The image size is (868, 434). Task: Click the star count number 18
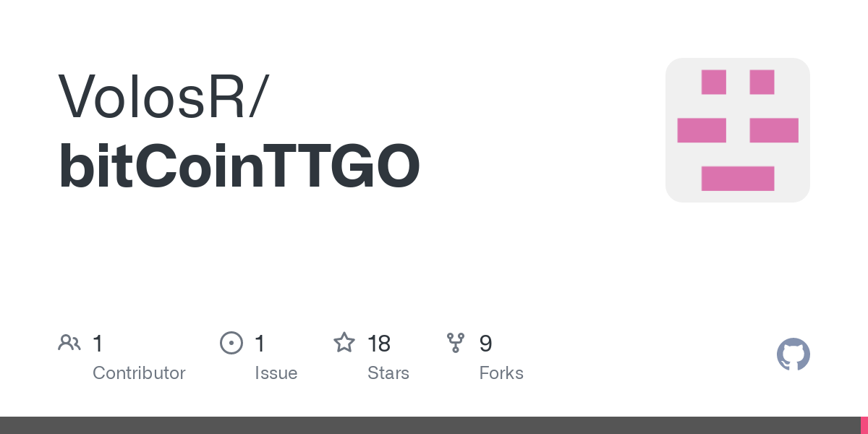tap(379, 343)
